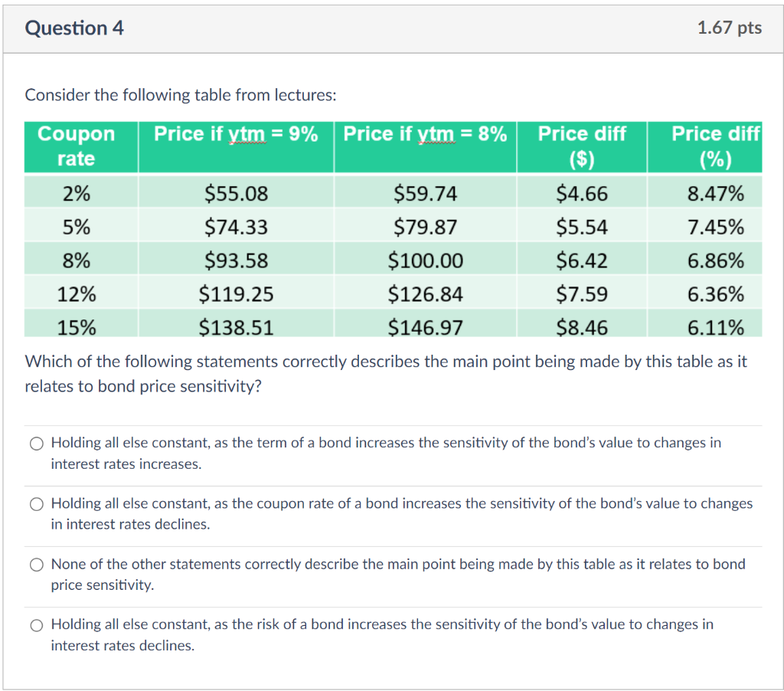Click the $55.08 cell in the table
The height and width of the screenshot is (691, 784).
tap(236, 193)
